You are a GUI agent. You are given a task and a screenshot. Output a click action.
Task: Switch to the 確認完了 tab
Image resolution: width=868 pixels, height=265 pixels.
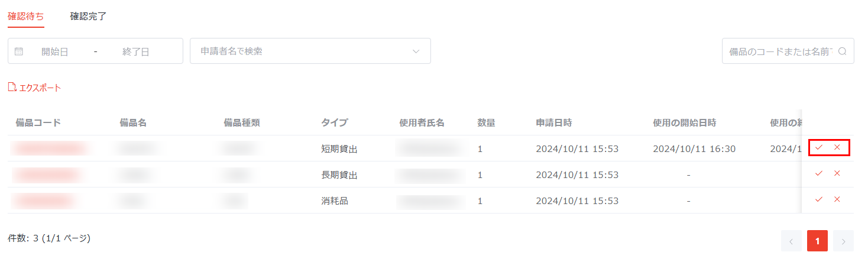point(88,16)
